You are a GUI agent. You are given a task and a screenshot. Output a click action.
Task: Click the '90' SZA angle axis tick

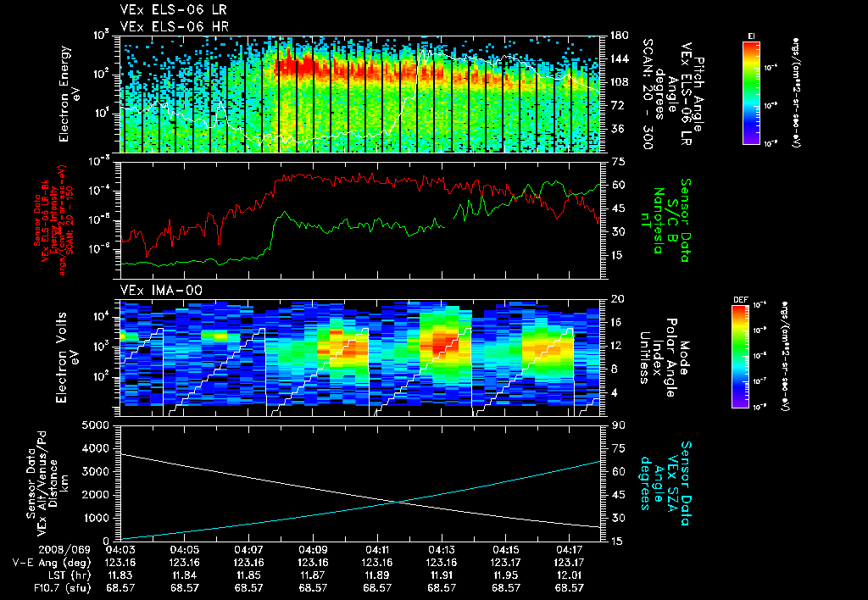point(619,425)
